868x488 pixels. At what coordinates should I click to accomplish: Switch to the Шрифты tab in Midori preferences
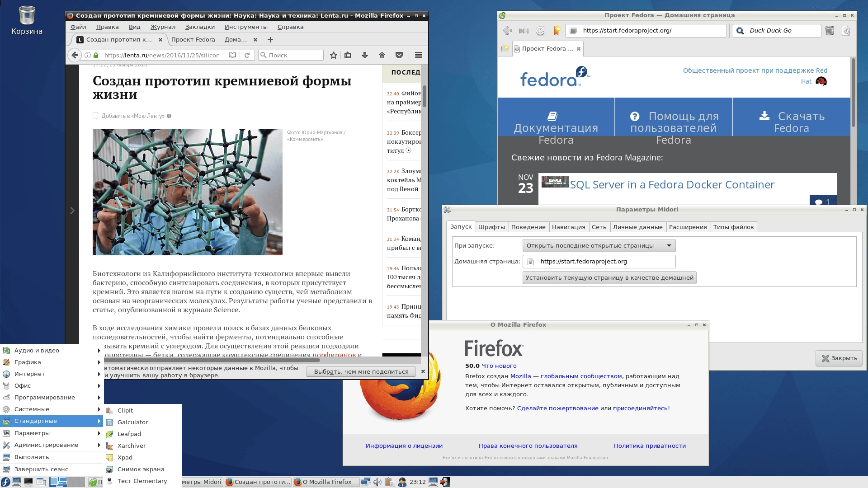point(491,227)
